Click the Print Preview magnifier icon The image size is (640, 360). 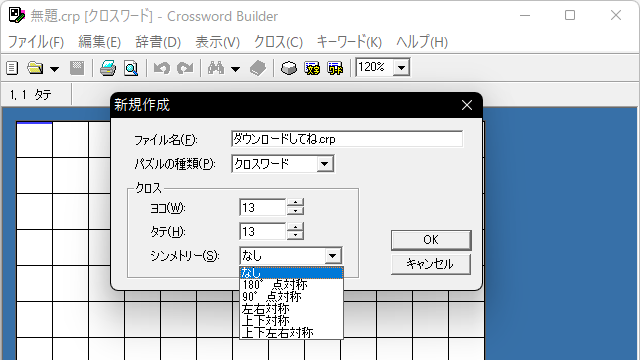click(x=131, y=68)
